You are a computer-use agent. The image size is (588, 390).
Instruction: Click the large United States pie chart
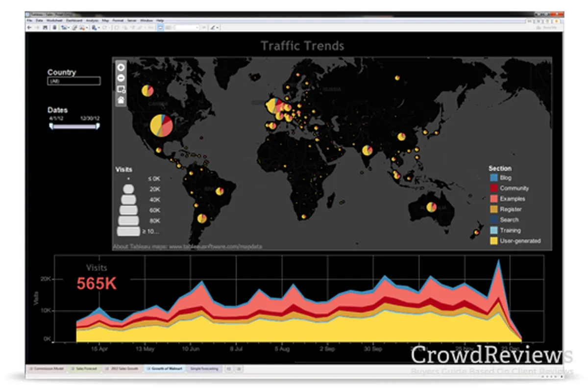161,126
